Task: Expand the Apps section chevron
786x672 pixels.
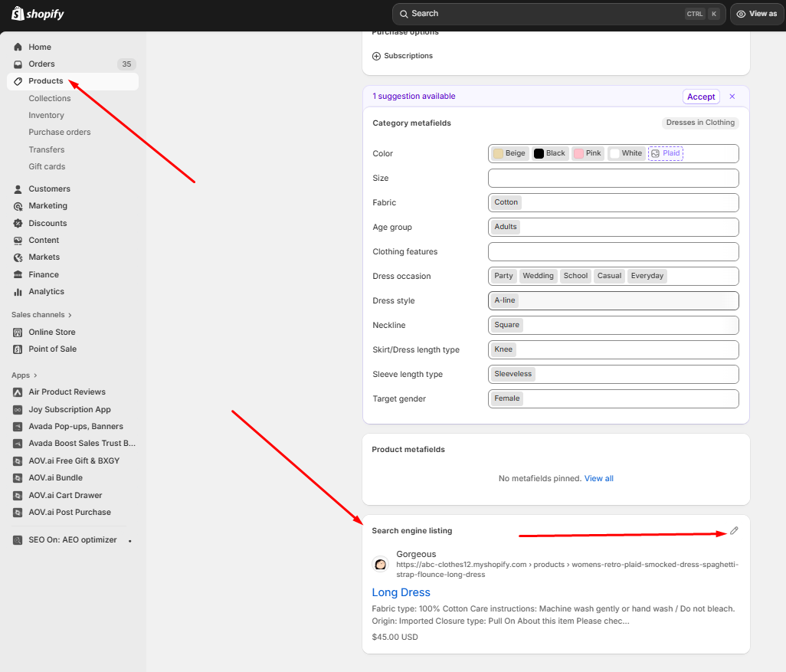Action: point(34,375)
